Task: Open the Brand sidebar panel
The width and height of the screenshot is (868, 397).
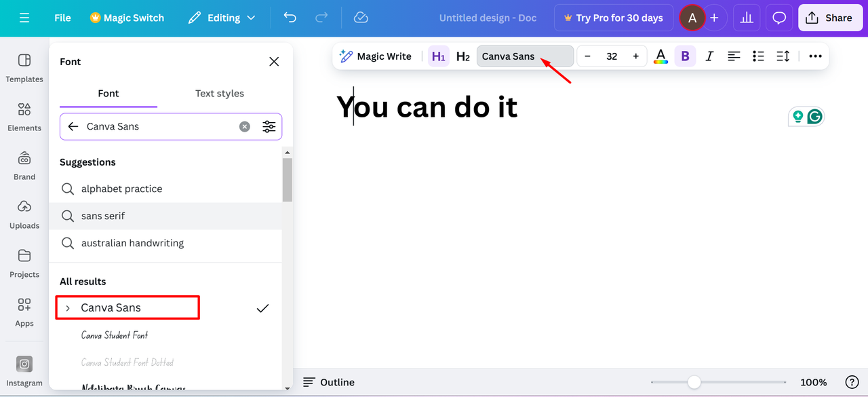Action: tap(24, 166)
